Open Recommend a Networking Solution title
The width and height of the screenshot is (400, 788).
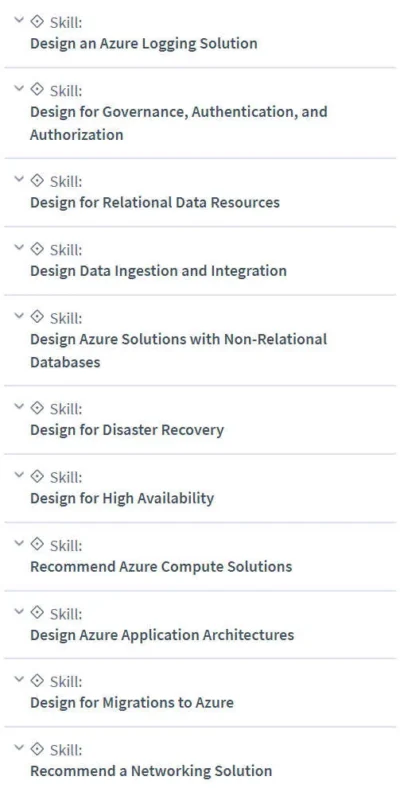pos(151,771)
